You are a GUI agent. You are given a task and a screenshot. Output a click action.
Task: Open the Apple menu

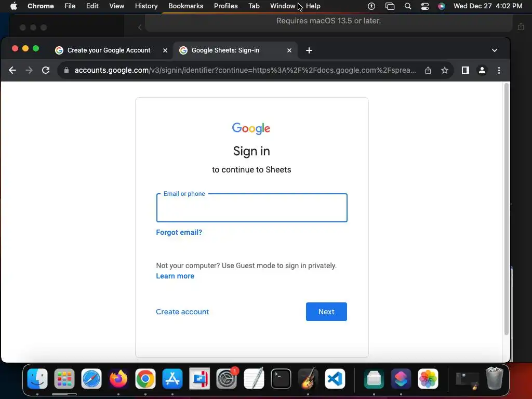14,6
